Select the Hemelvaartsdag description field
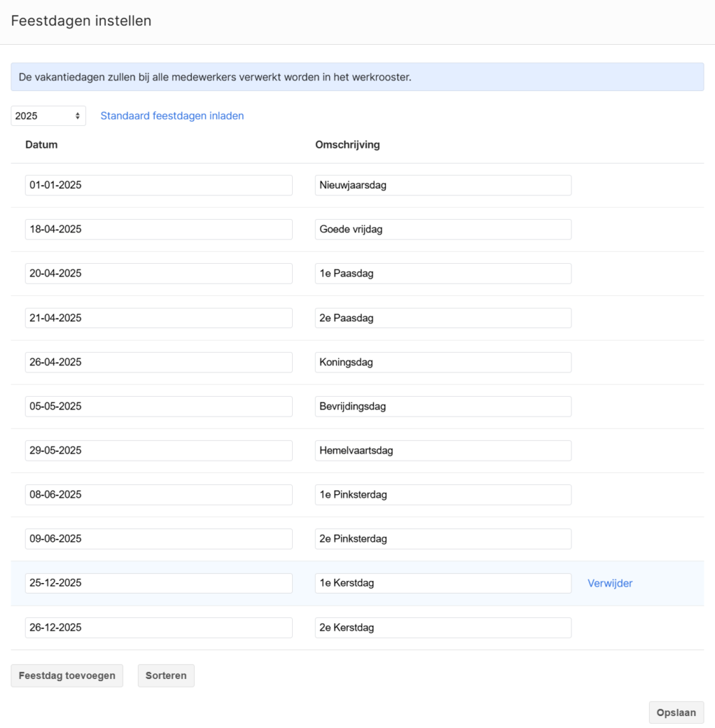The width and height of the screenshot is (715, 728). click(x=443, y=450)
